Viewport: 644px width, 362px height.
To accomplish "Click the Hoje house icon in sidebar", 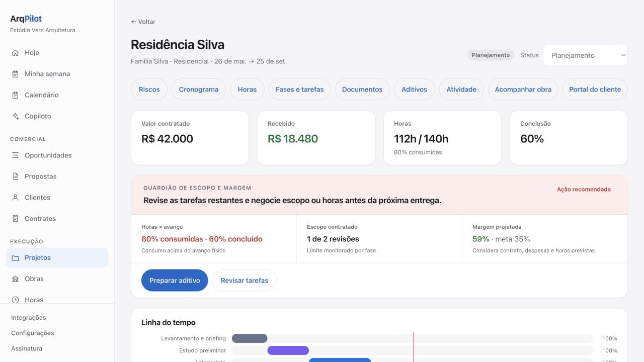I will pos(15,53).
